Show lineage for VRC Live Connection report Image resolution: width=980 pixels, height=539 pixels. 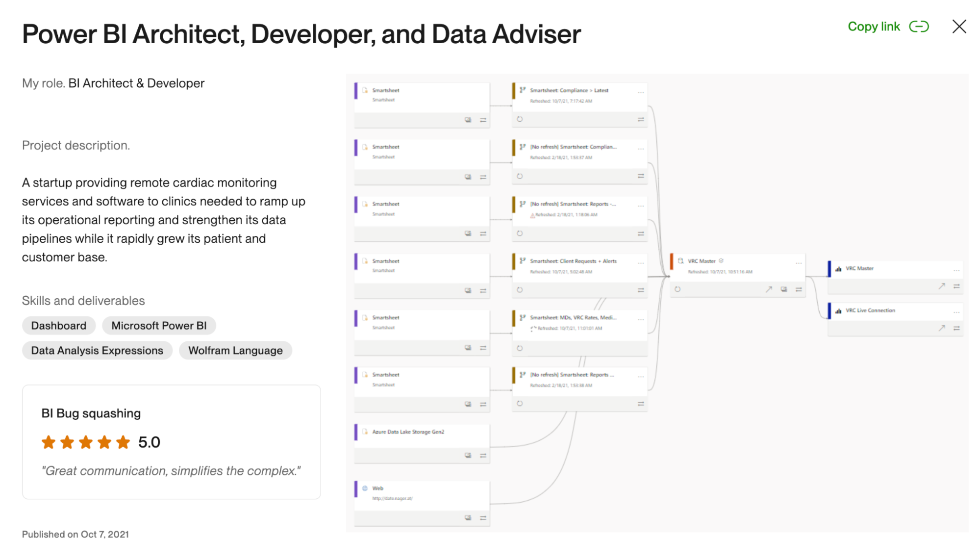tap(956, 328)
